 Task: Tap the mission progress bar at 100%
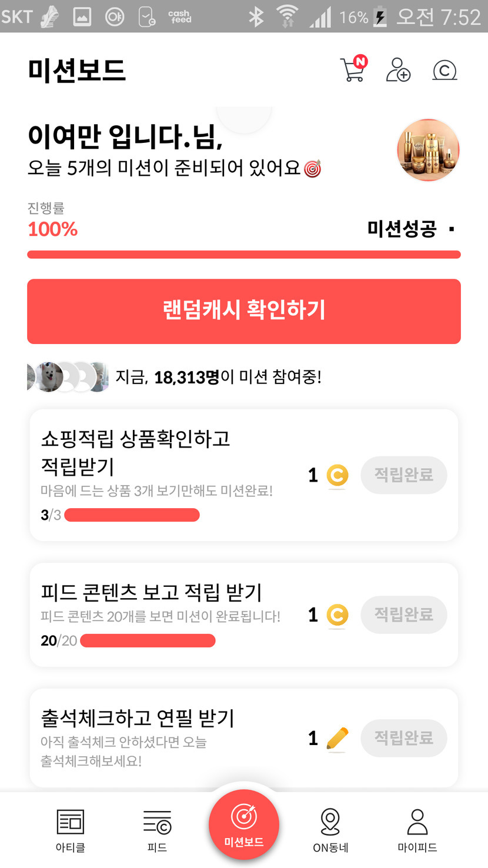click(x=244, y=255)
